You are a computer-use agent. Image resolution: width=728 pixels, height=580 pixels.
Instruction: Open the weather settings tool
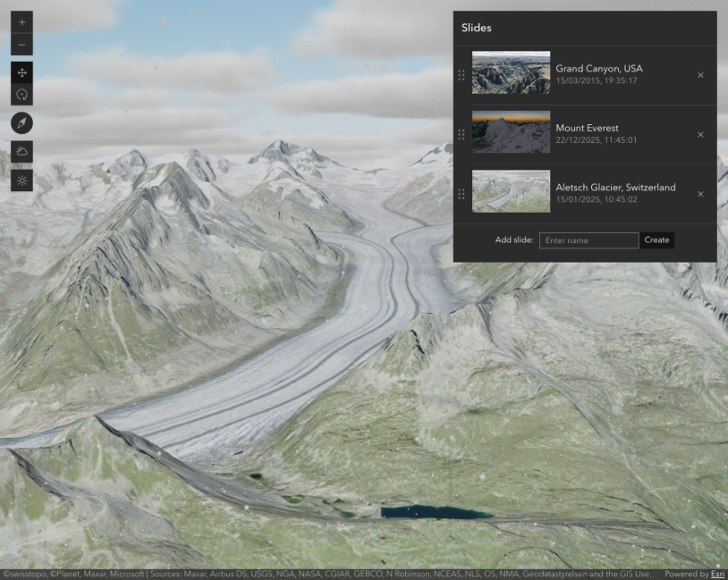tap(21, 151)
